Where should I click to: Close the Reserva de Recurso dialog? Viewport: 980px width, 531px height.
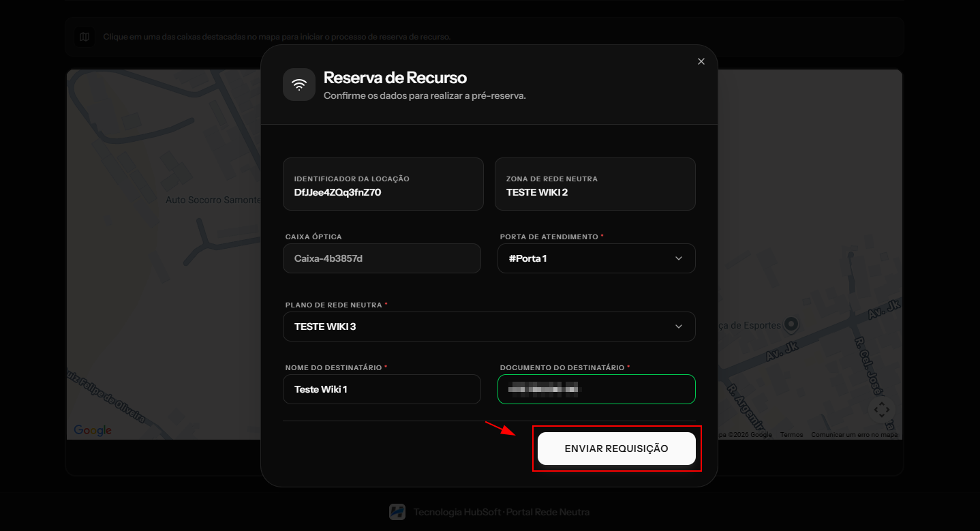701,61
